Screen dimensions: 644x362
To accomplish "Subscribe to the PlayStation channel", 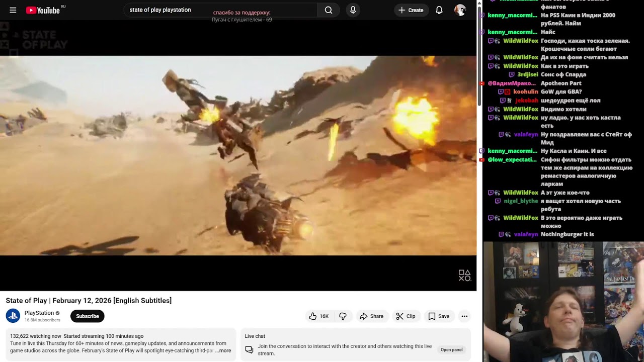I will (x=88, y=316).
